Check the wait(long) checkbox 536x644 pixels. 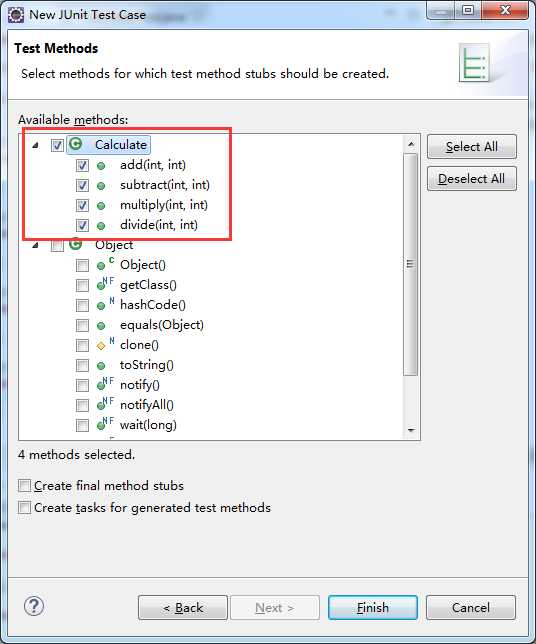(82, 425)
